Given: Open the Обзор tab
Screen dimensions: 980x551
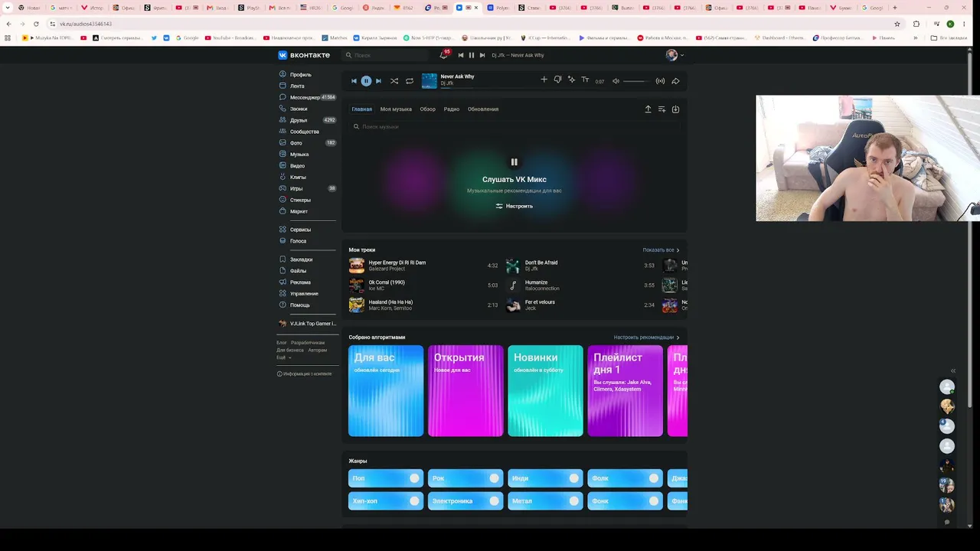Looking at the screenshot, I should [427, 109].
